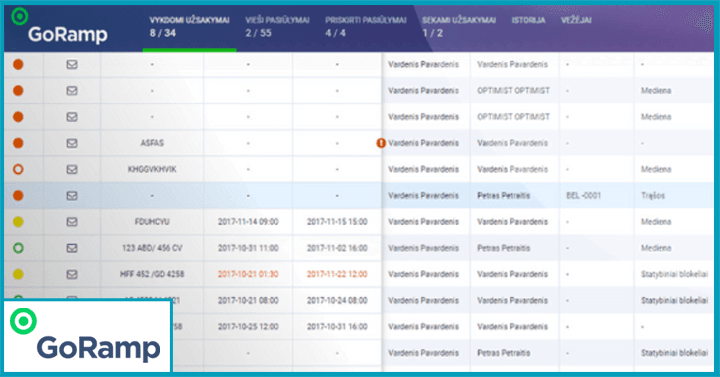This screenshot has height=377, width=720.
Task: Open message icon in FDUHCYU row
Action: 72,222
